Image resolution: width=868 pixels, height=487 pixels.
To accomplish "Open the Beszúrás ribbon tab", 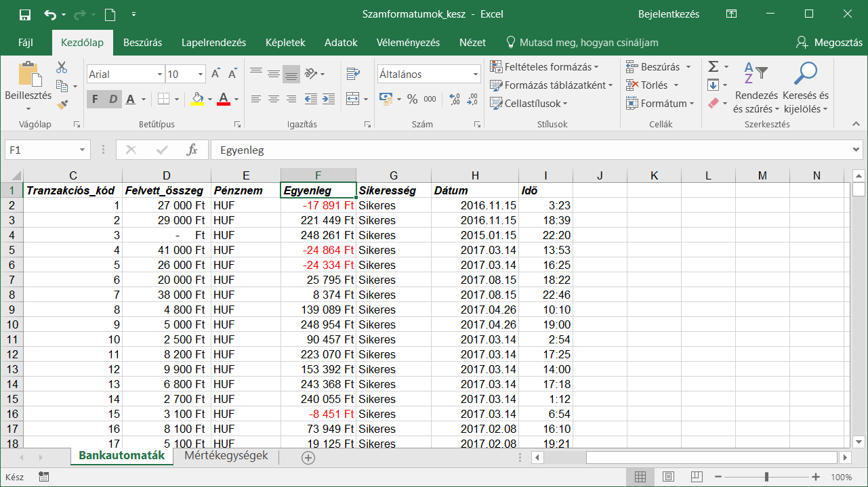I will [x=142, y=42].
